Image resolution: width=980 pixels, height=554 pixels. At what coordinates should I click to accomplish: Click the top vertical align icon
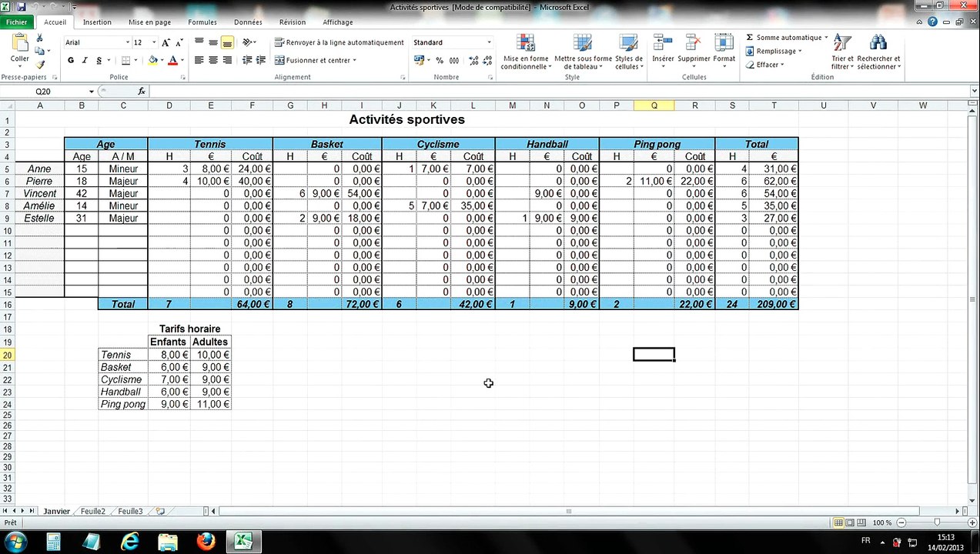point(199,42)
